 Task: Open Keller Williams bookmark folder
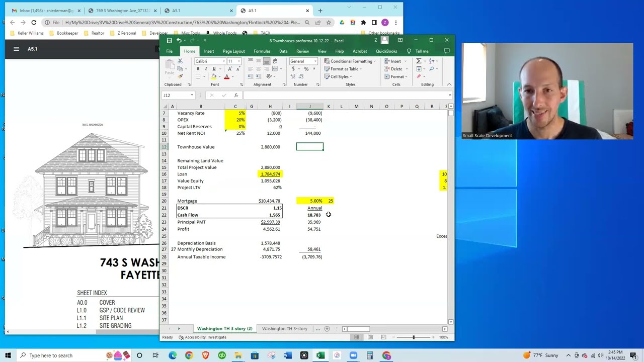click(x=27, y=33)
